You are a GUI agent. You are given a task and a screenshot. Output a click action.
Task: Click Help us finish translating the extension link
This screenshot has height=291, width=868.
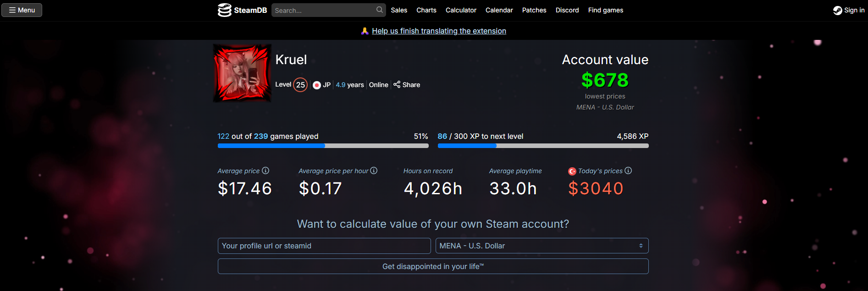tap(439, 31)
